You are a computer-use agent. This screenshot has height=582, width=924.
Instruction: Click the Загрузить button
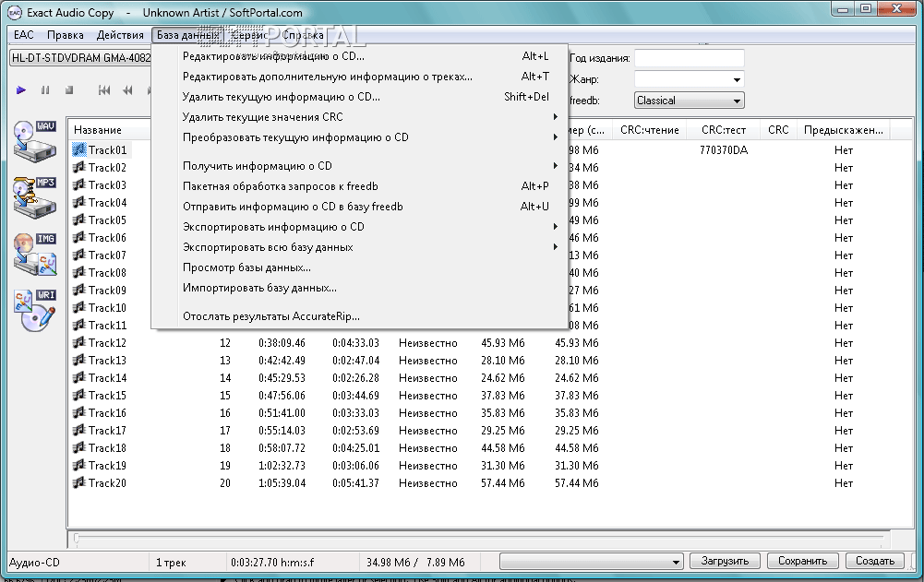[x=725, y=561]
